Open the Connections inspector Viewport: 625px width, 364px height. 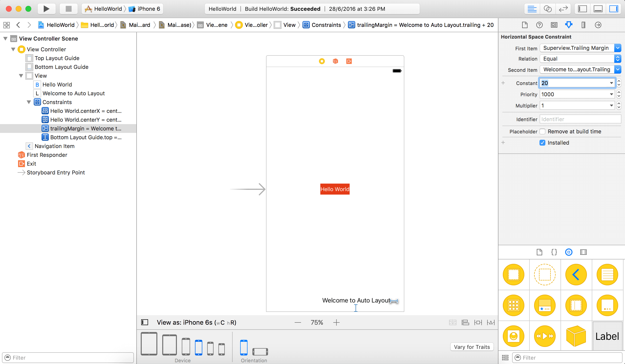(598, 25)
